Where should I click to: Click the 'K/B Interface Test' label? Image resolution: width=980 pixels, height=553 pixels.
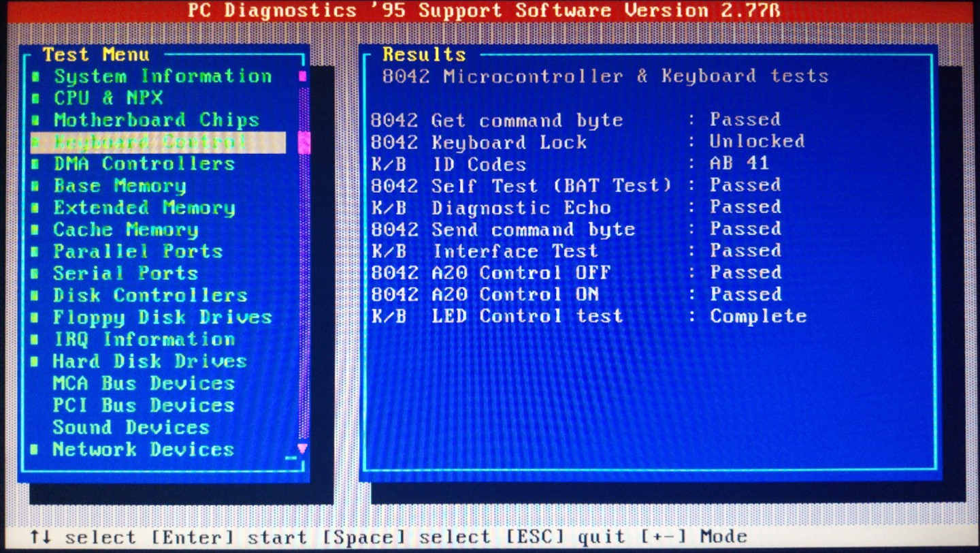coord(485,251)
